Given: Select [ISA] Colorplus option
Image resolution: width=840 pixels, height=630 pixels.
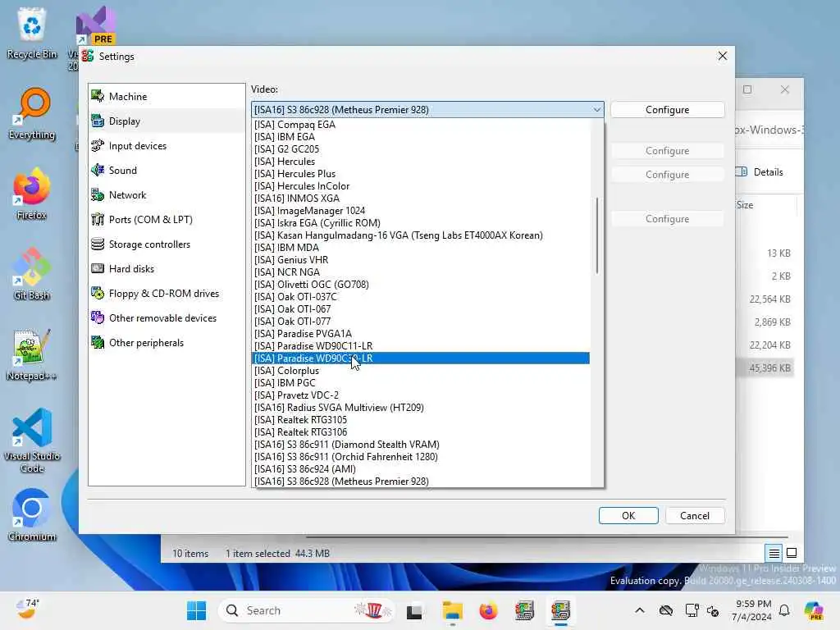Looking at the screenshot, I should point(421,371).
